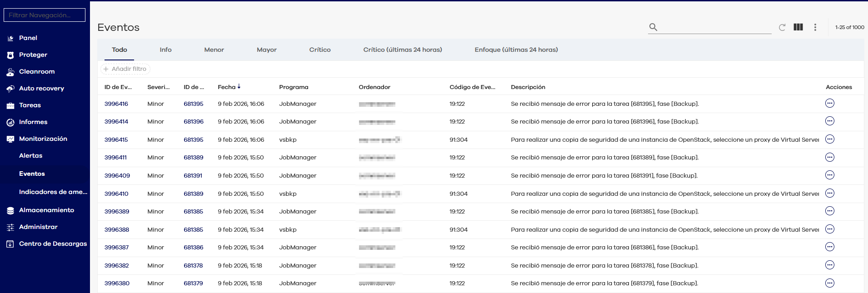Open Cleanroom in the sidebar

[x=36, y=72]
